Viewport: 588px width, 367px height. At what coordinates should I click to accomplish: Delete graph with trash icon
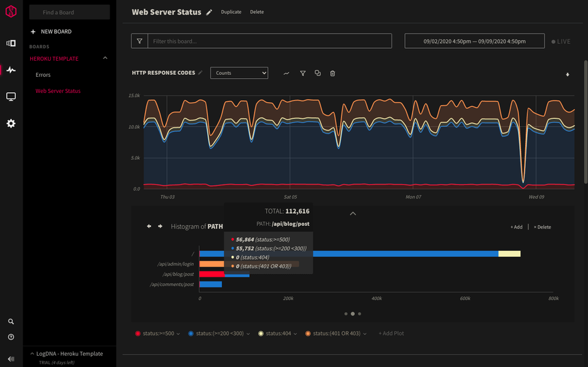[332, 73]
